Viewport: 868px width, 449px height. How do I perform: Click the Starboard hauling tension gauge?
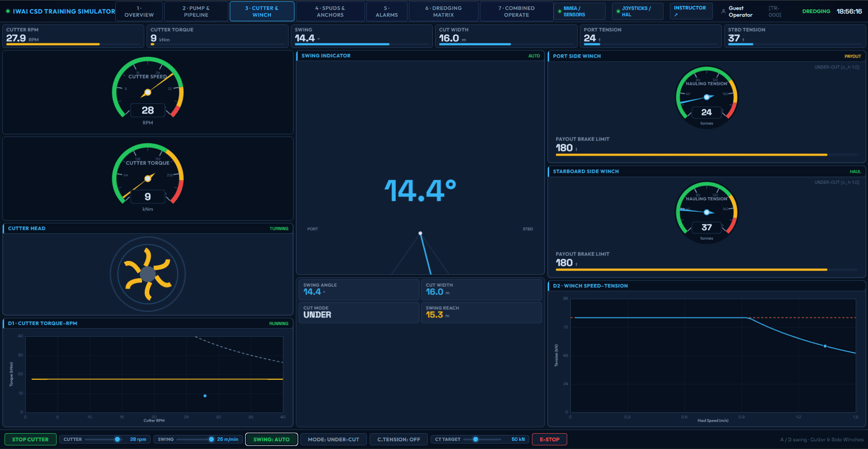pos(707,213)
